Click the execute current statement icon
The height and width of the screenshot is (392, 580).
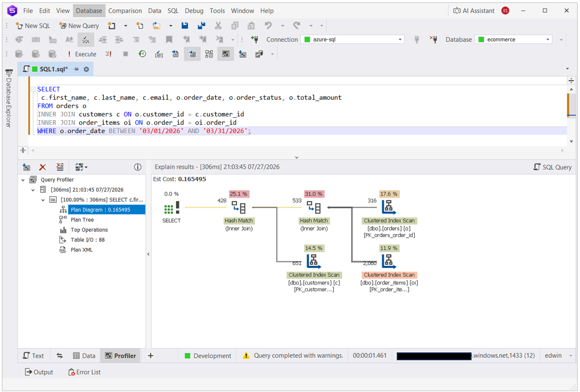(109, 54)
